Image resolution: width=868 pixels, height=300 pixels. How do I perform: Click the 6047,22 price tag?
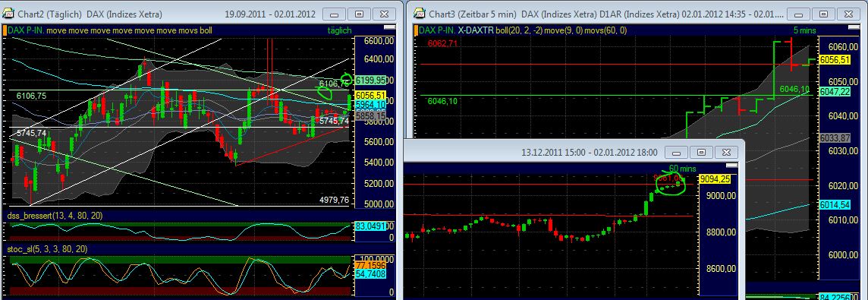point(835,91)
